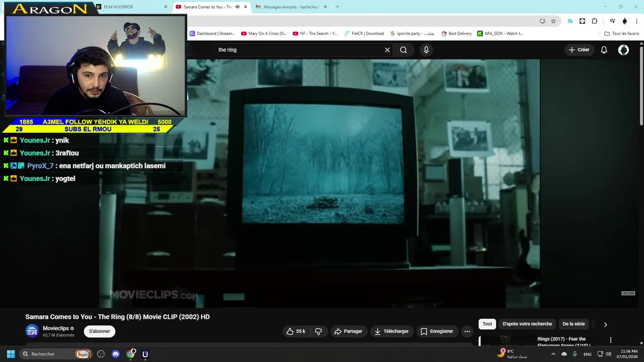Image resolution: width=644 pixels, height=362 pixels.
Task: Switch ENG input language
Action: [x=588, y=354]
